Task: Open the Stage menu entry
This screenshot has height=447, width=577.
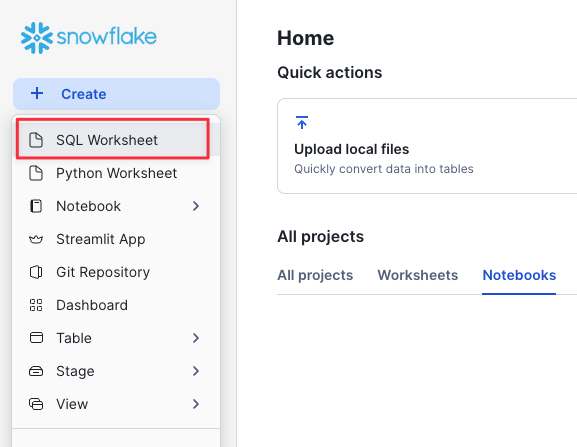Action: tap(116, 371)
